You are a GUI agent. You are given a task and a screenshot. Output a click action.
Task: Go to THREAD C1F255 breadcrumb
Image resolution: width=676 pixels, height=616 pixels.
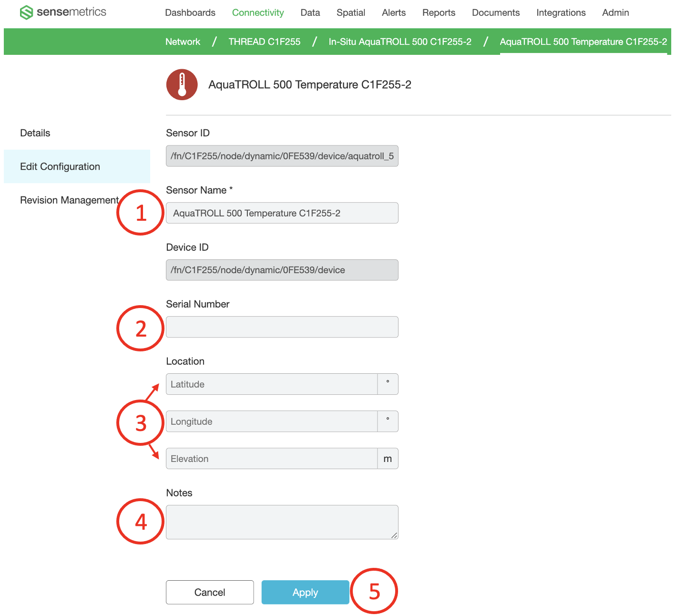click(265, 41)
